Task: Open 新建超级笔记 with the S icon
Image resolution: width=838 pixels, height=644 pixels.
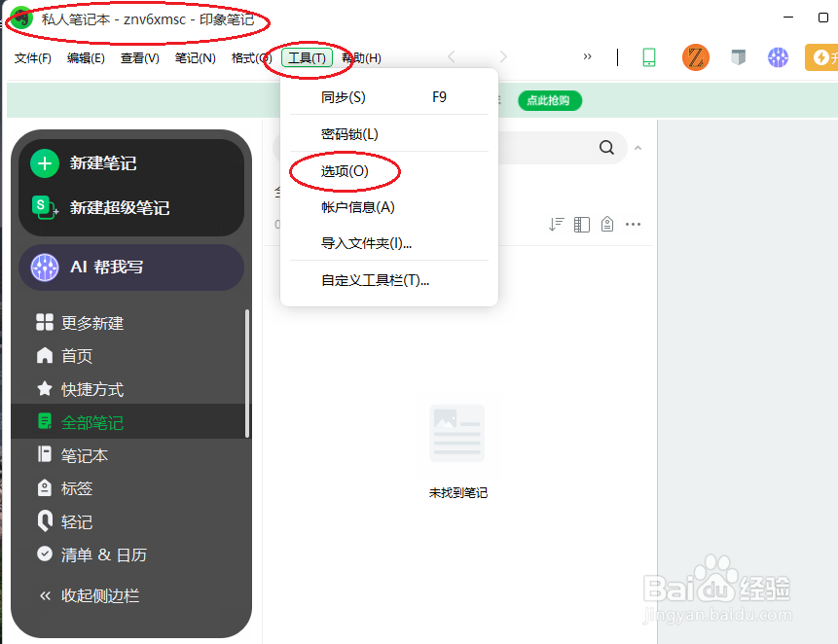Action: (x=45, y=206)
